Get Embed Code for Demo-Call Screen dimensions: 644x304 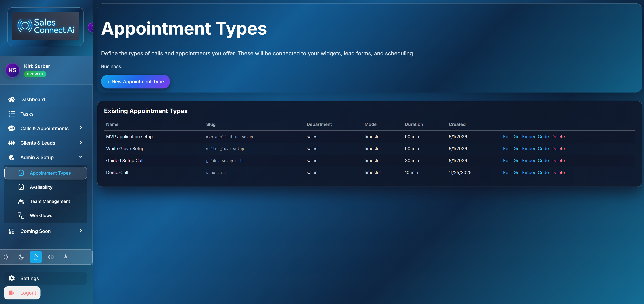coord(531,173)
